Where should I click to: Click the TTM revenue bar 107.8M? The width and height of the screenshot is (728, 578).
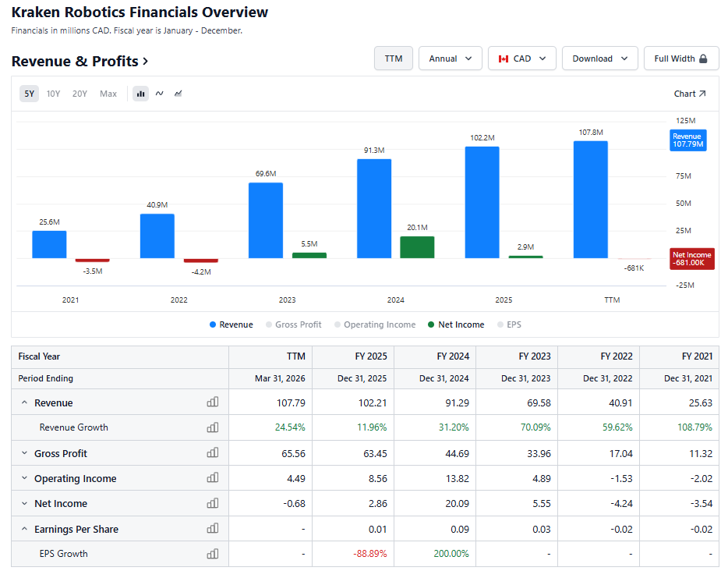[x=591, y=200]
